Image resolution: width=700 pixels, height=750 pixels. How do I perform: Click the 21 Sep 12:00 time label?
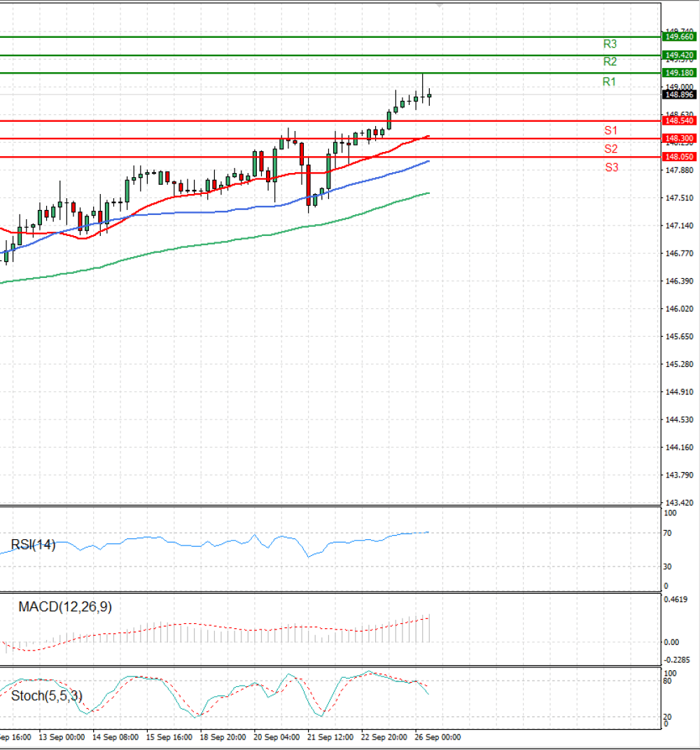330,737
